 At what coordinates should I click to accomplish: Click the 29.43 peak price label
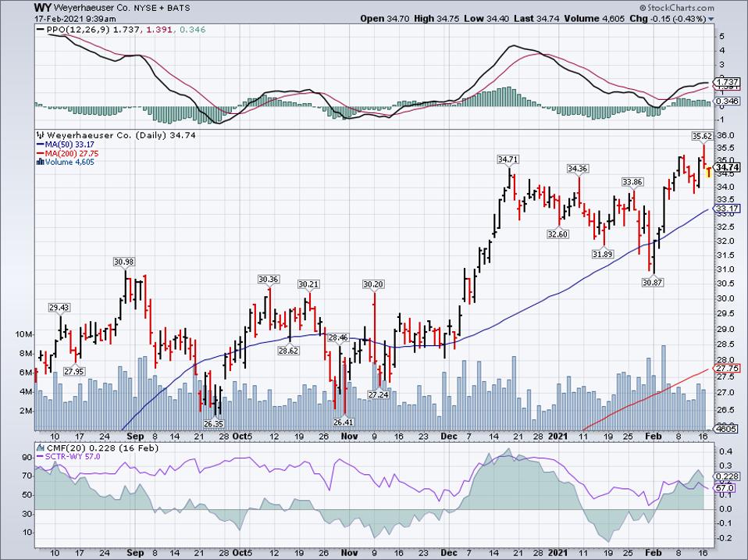pyautogui.click(x=59, y=309)
